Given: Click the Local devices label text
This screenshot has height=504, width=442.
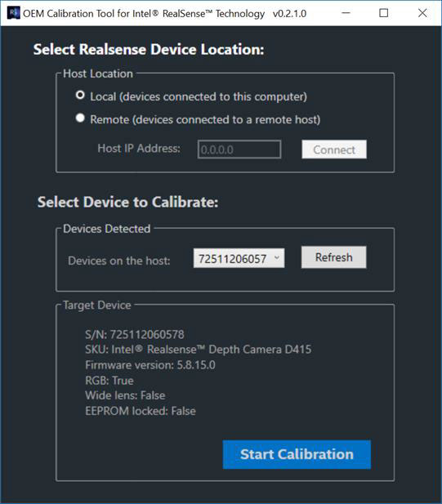Looking at the screenshot, I should click(199, 96).
